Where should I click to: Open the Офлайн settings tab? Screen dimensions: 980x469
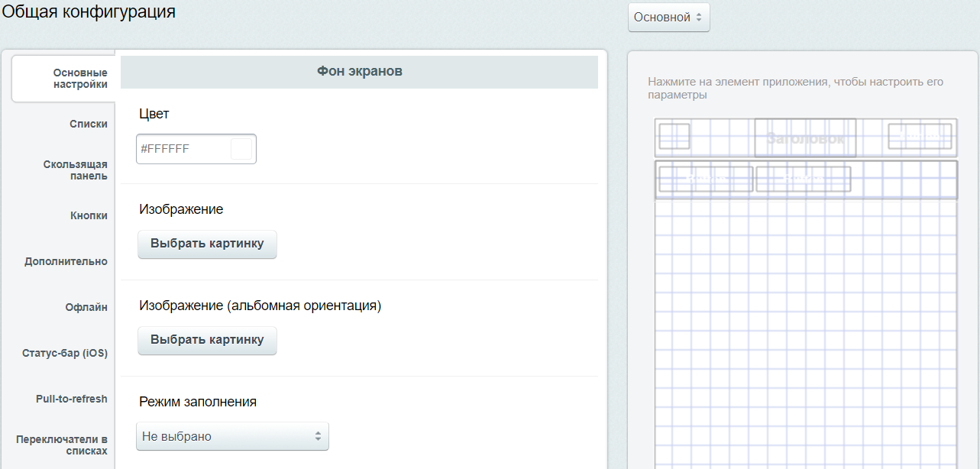86,307
